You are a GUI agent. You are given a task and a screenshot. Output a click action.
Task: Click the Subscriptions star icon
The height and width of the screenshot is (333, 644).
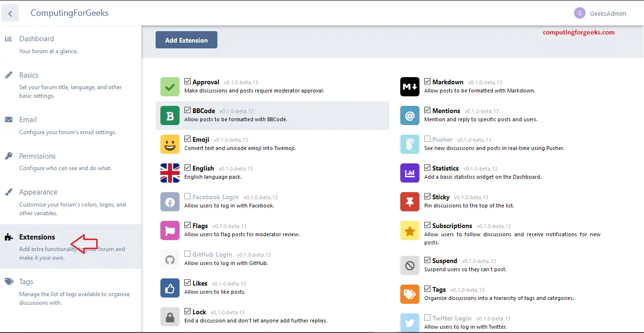(409, 230)
